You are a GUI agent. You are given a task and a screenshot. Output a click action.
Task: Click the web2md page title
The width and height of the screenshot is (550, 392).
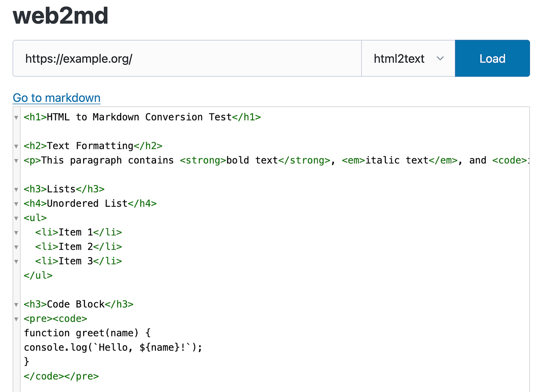tap(60, 15)
